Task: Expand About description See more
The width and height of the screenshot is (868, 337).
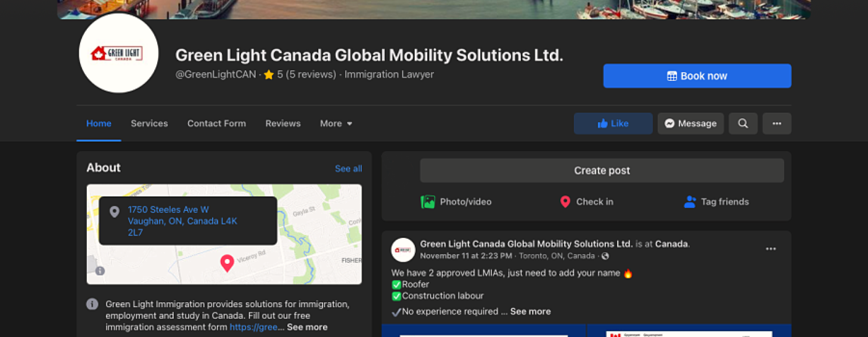Action: pos(307,327)
